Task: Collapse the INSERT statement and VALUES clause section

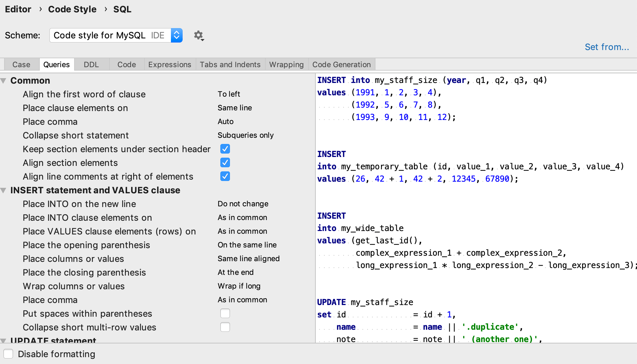Action: pos(3,191)
